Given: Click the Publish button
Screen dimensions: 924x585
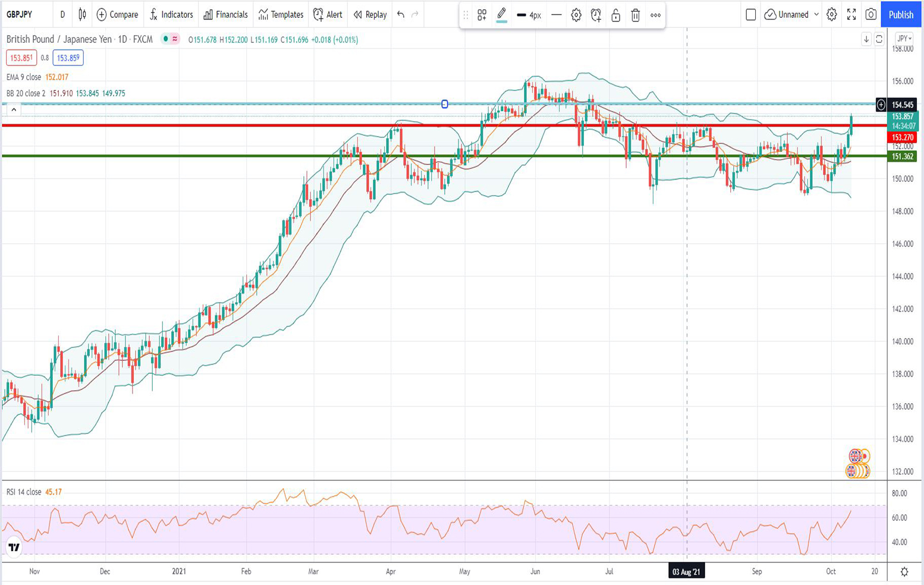Looking at the screenshot, I should coord(901,14).
